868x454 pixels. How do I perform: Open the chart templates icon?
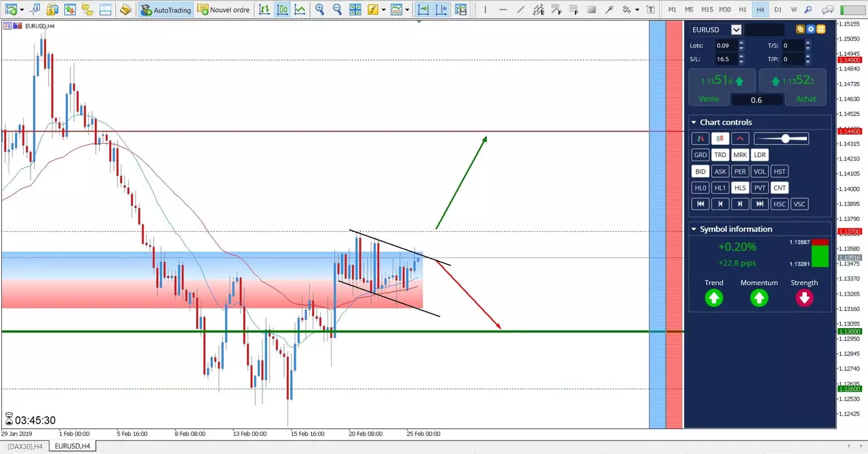397,9
